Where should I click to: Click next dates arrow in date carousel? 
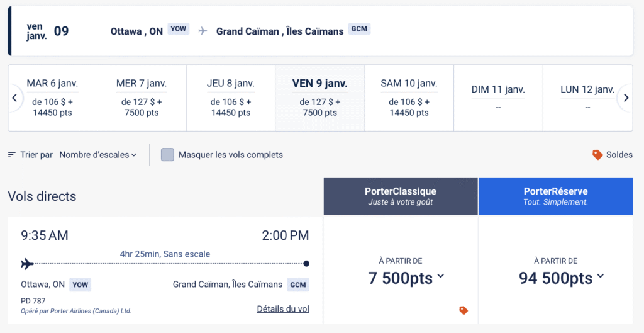(x=625, y=98)
